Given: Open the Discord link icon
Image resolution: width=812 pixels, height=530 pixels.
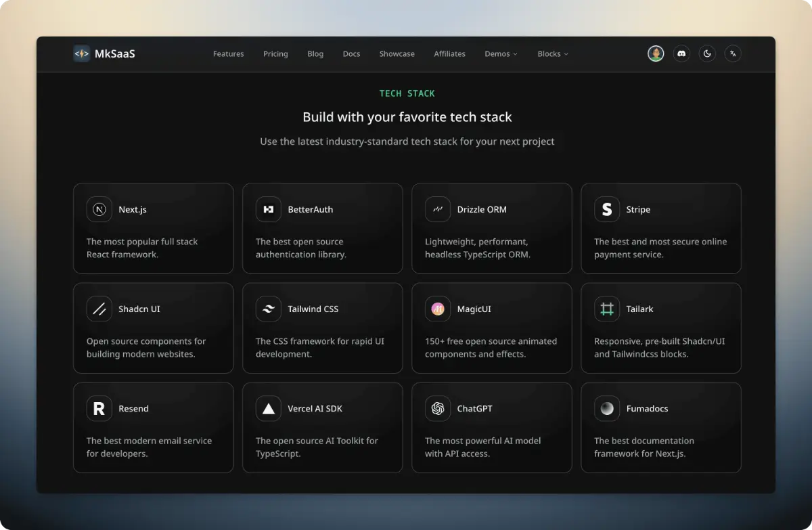Looking at the screenshot, I should (x=681, y=53).
